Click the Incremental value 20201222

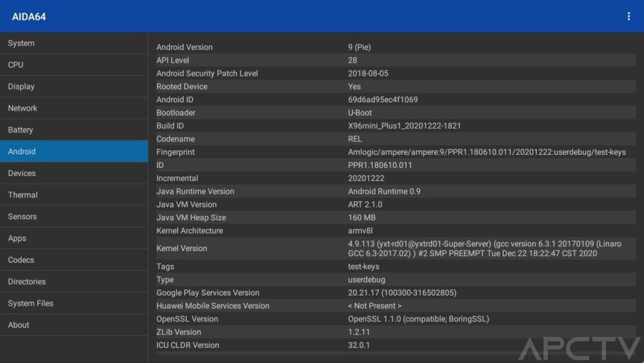click(366, 178)
